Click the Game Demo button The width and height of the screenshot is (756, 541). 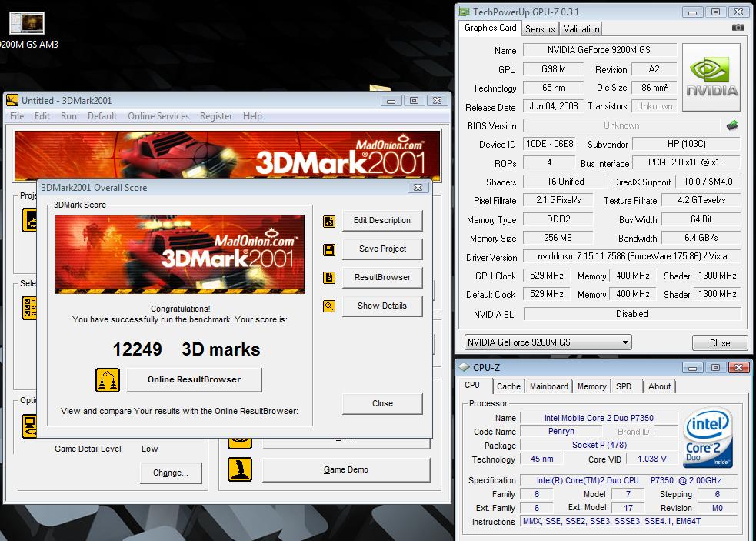click(x=346, y=469)
